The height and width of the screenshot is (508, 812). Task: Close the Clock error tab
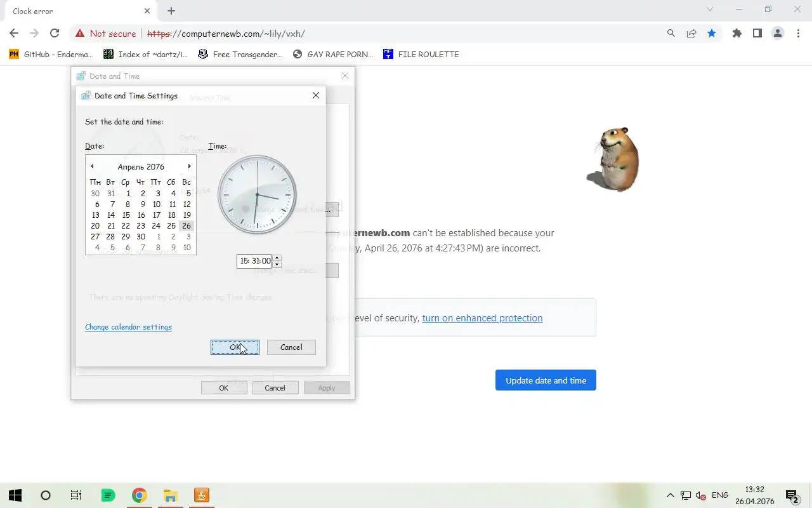147,11
